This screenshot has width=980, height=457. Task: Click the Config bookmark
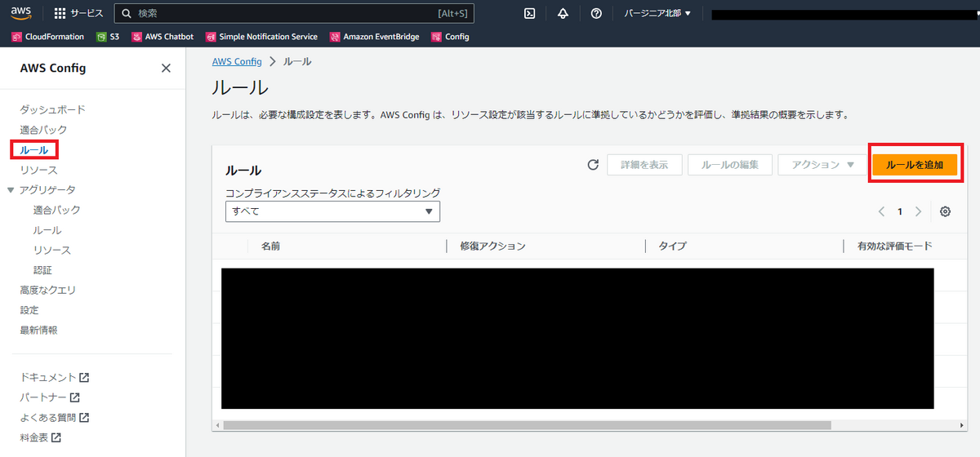point(451,37)
